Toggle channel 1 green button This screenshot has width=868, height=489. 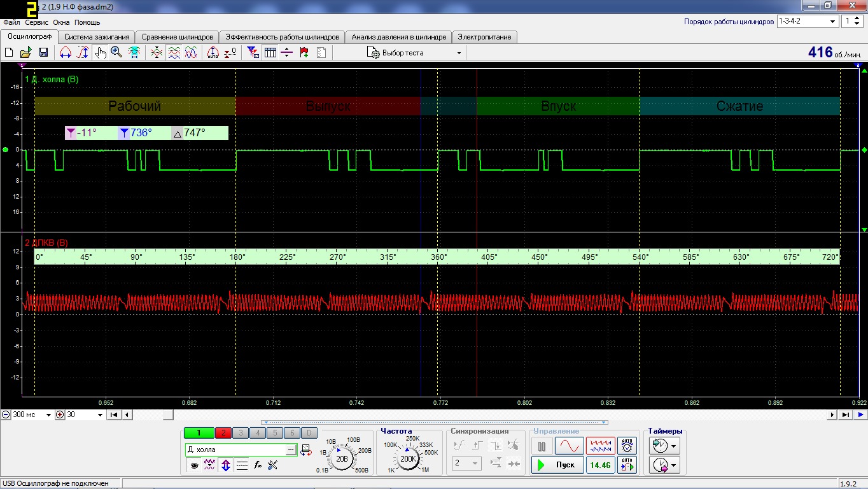pyautogui.click(x=199, y=433)
